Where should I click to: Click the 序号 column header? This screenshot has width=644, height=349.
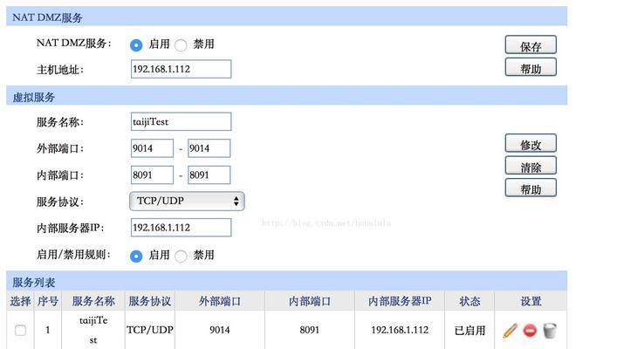(48, 301)
